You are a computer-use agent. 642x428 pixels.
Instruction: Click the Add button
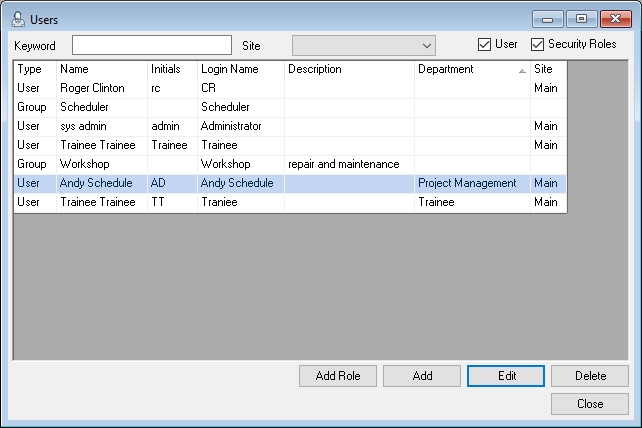[x=421, y=376]
